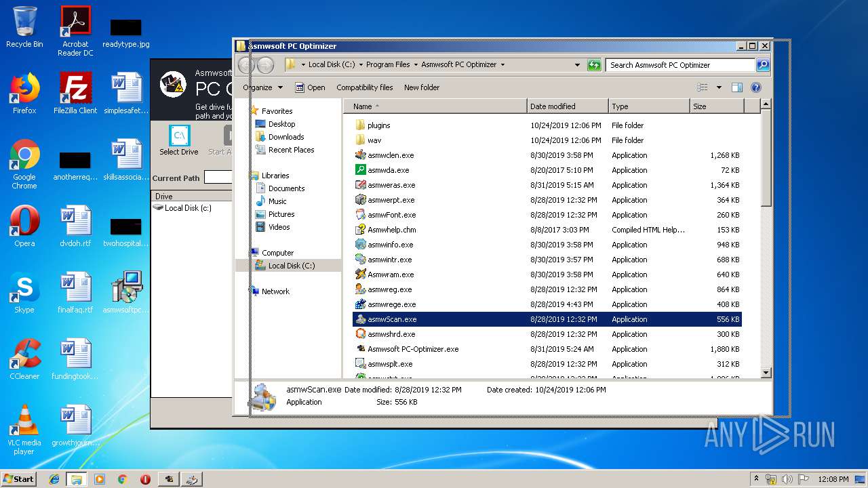This screenshot has height=488, width=868.
Task: Open the plugins folder icon
Action: tap(361, 125)
